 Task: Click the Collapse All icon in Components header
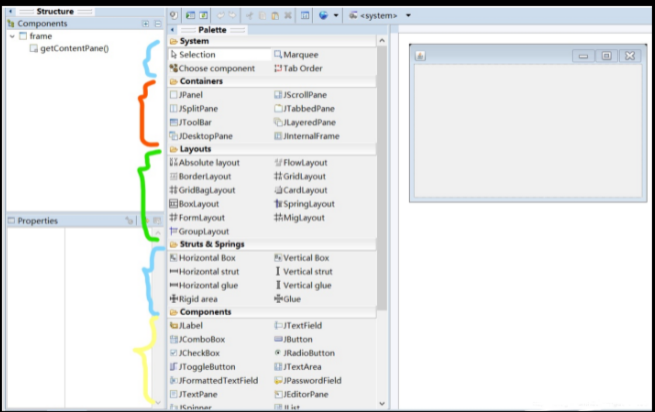tap(158, 24)
